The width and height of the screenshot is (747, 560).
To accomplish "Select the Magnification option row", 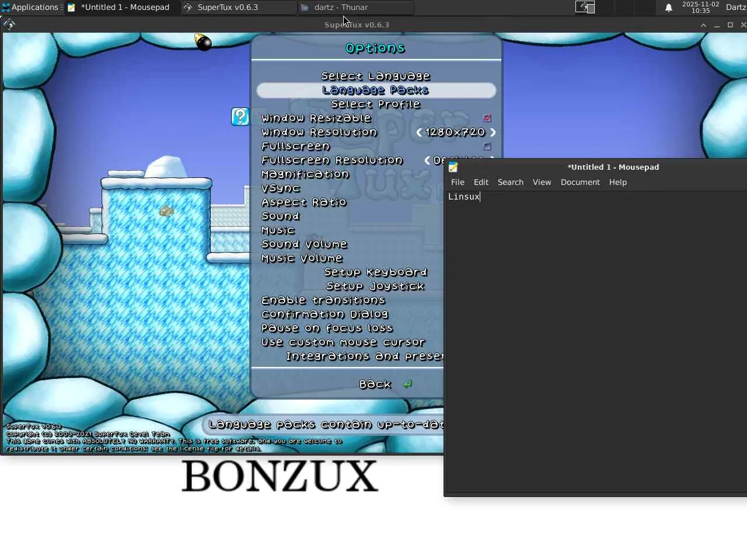I will (x=305, y=174).
